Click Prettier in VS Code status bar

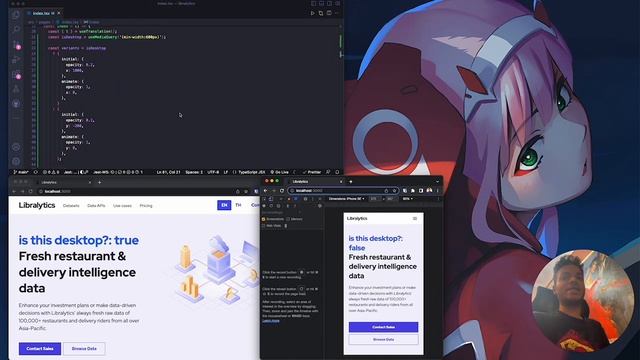[312, 172]
